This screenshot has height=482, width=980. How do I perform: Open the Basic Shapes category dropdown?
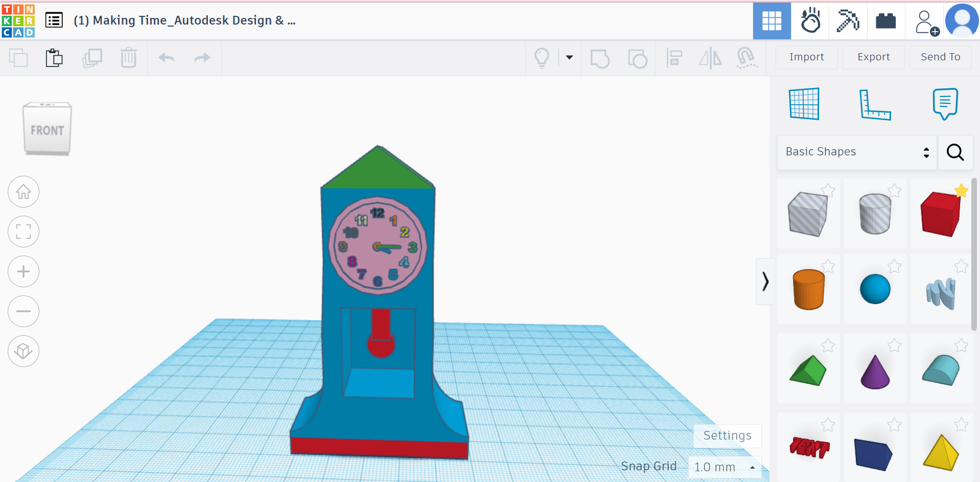(x=856, y=152)
